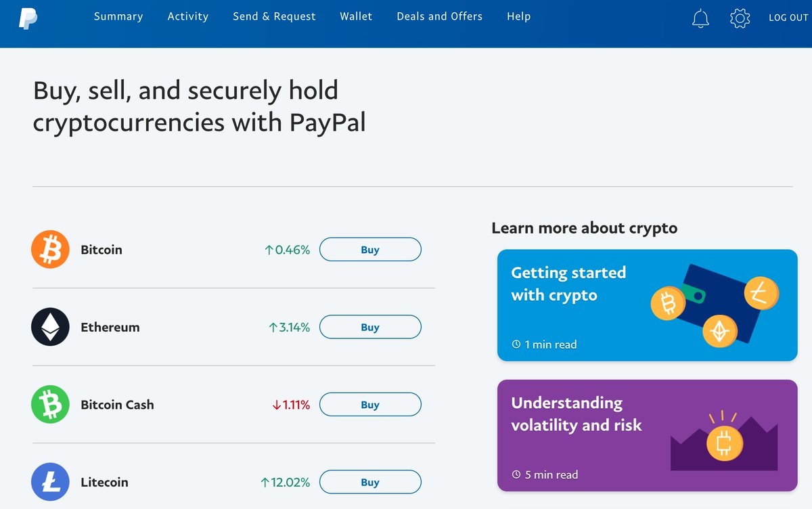Select the Ethereum name label
Viewport: 812px width, 509px height.
coord(110,327)
